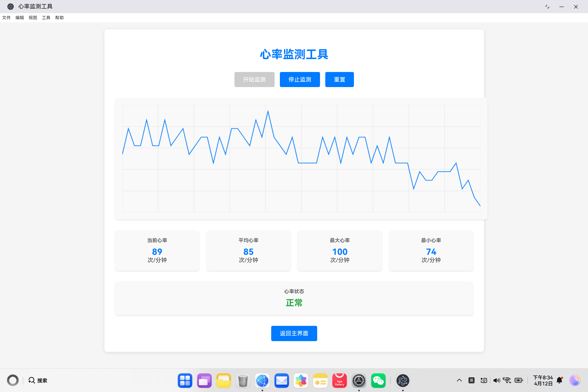588x392 pixels.
Task: Click the 停止监测 button
Action: (299, 80)
